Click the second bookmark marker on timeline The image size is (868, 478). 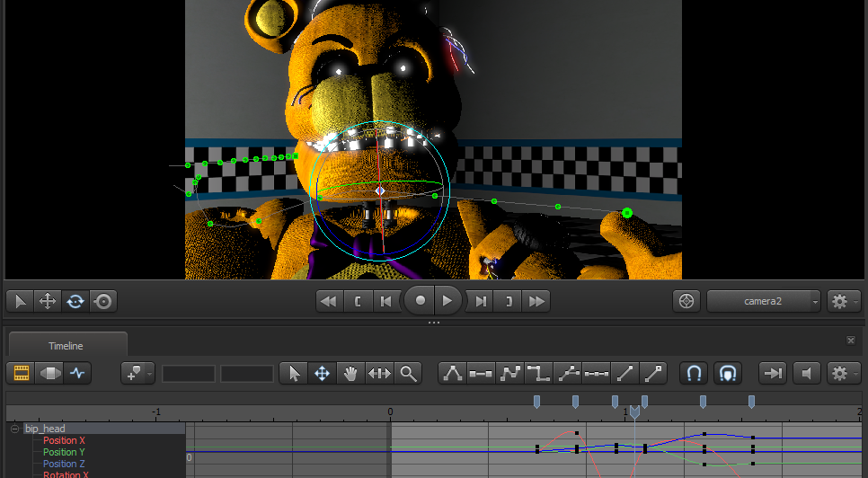[x=576, y=402]
